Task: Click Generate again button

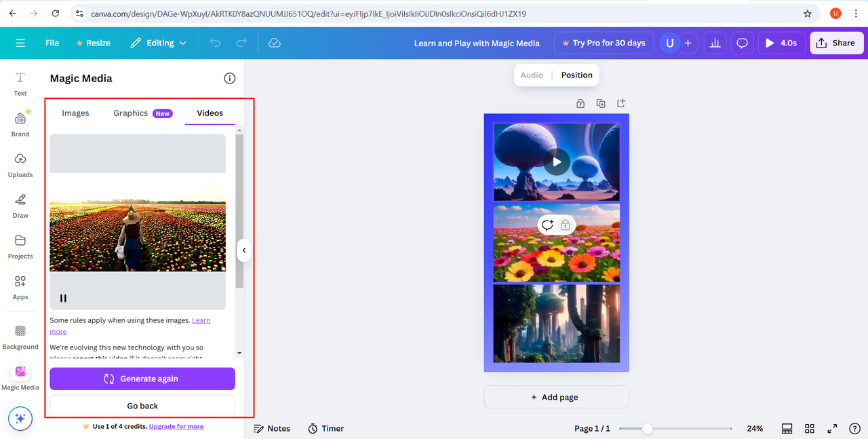Action: (x=142, y=379)
